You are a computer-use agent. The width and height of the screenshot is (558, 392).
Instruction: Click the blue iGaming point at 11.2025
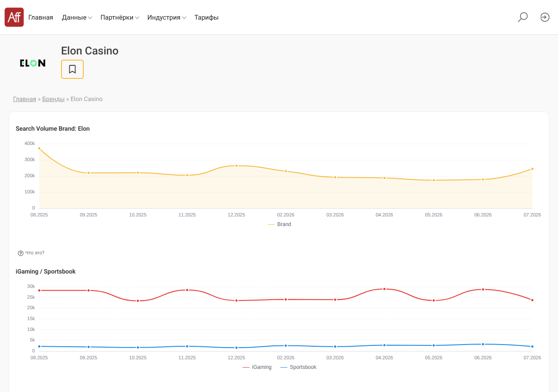[187, 347]
